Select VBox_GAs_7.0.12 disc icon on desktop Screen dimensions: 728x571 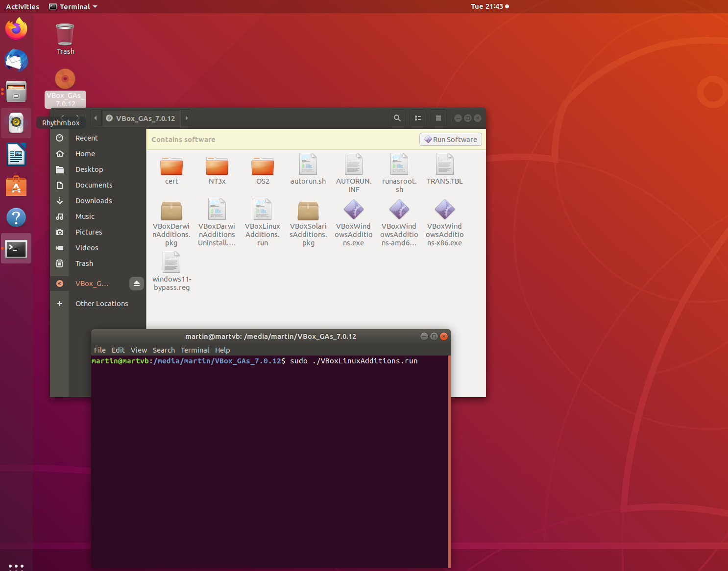[65, 88]
